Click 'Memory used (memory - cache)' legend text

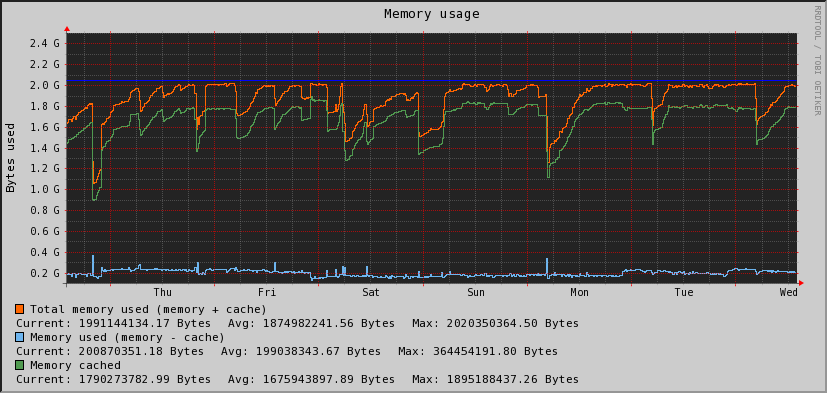coord(128,337)
